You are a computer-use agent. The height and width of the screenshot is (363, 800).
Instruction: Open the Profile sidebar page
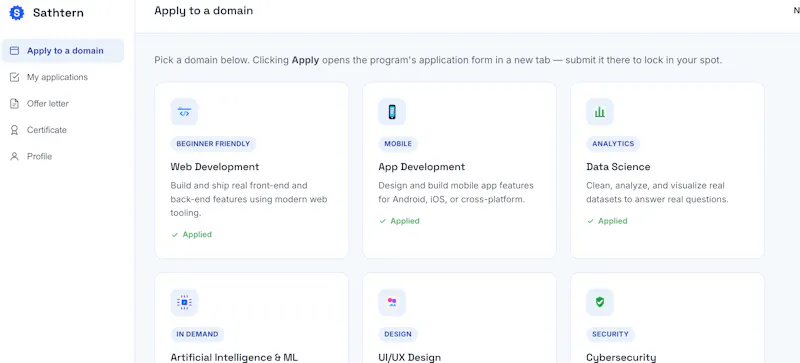pyautogui.click(x=63, y=157)
